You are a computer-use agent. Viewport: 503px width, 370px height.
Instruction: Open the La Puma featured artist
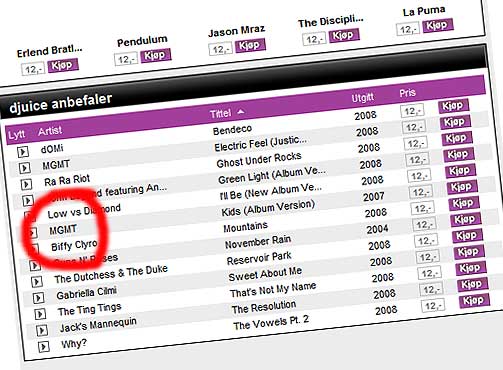(424, 11)
